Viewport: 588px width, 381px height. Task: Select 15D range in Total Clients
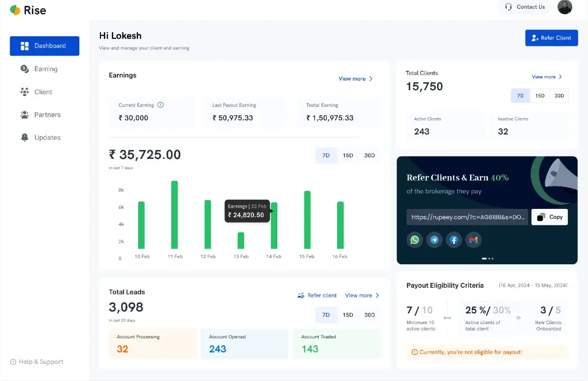[x=540, y=96]
